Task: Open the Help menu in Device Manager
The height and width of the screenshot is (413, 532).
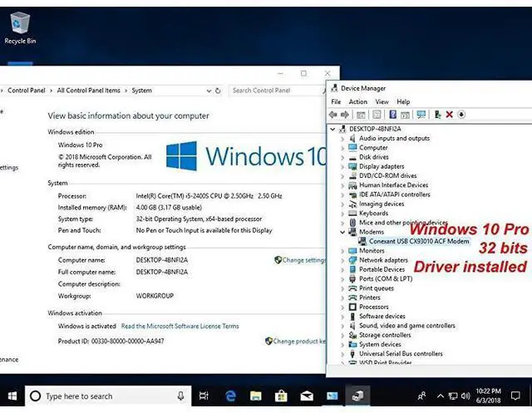Action: tap(403, 101)
